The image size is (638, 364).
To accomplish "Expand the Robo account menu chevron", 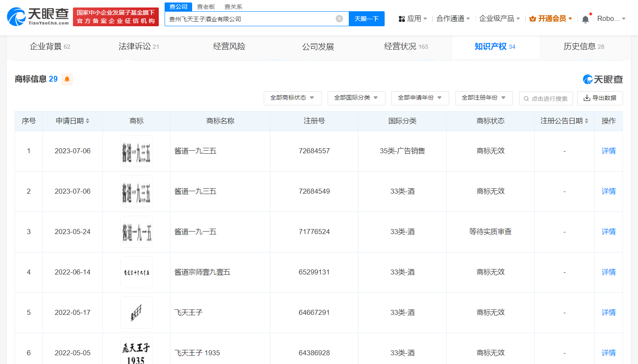I will click(x=624, y=18).
